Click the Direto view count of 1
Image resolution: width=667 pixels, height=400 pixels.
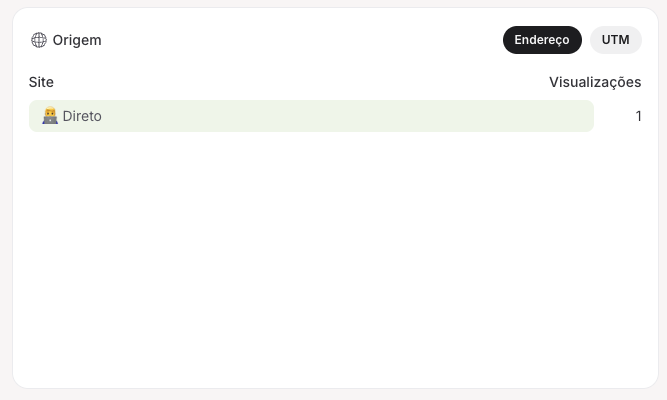(638, 116)
